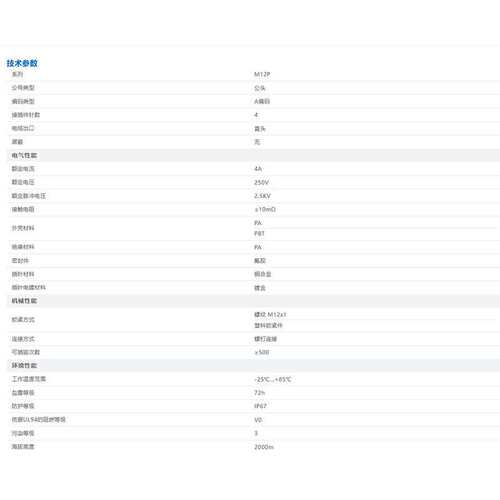Select the M12P series value
Viewport: 500px width, 500px height.
click(x=262, y=74)
